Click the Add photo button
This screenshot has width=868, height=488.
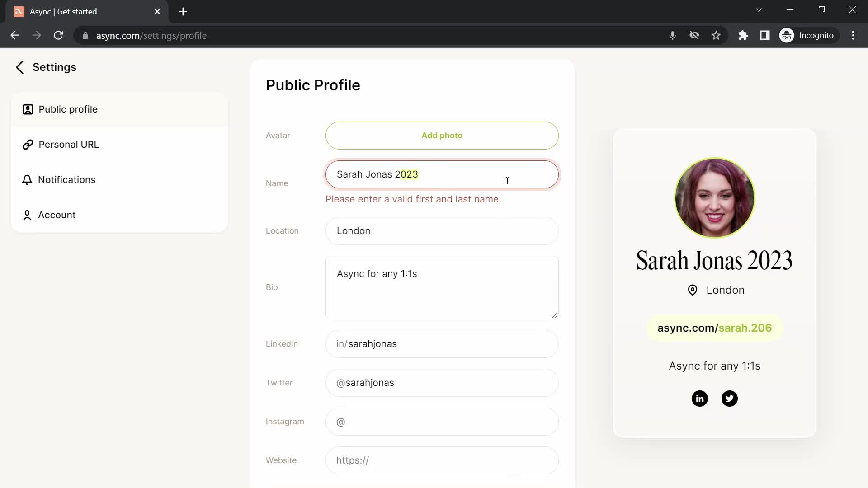tap(442, 136)
